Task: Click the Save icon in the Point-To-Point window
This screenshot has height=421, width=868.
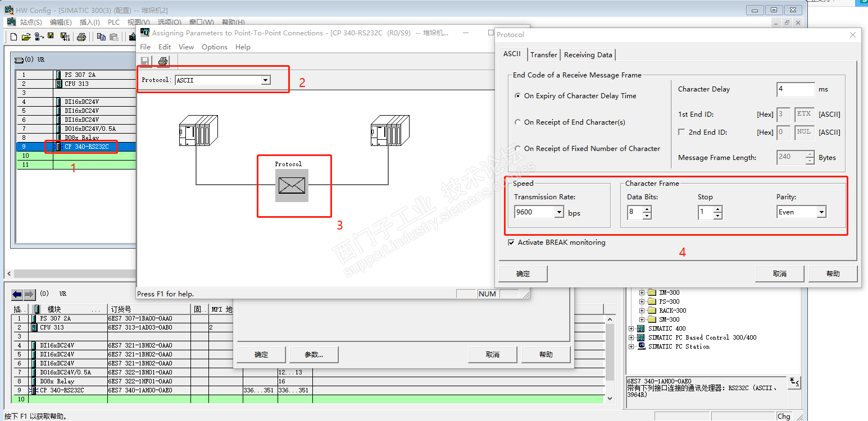Action: (x=145, y=61)
